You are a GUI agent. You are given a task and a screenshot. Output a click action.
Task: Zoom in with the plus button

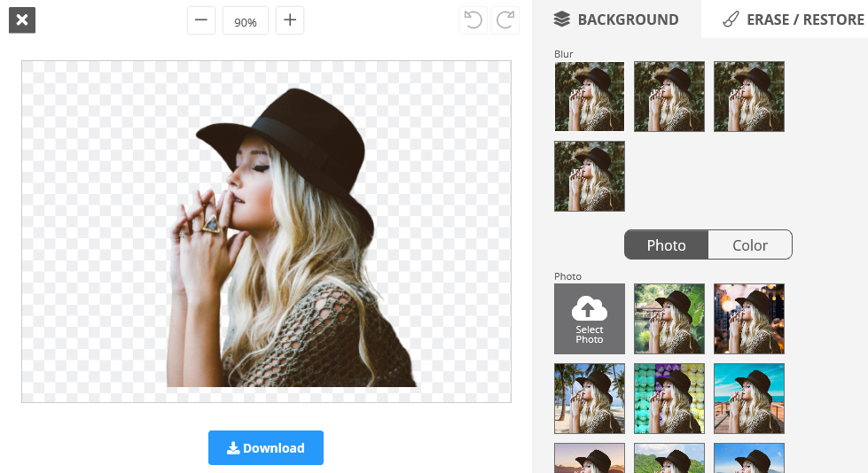coord(290,20)
